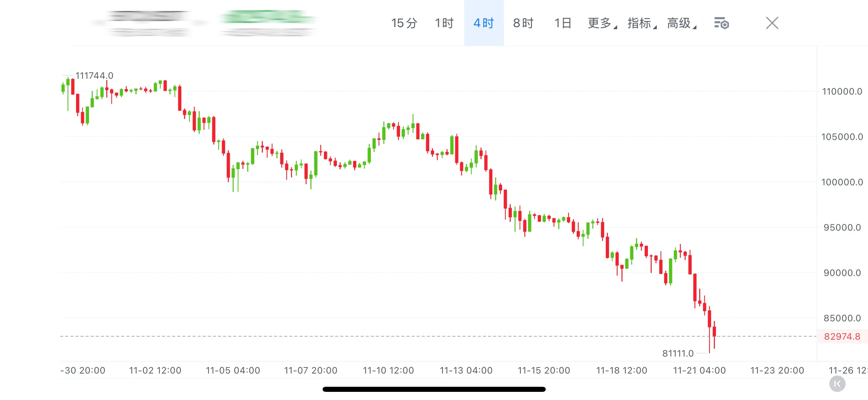The height and width of the screenshot is (400, 868).
Task: Click the 81111.0 low price marker
Action: 678,353
